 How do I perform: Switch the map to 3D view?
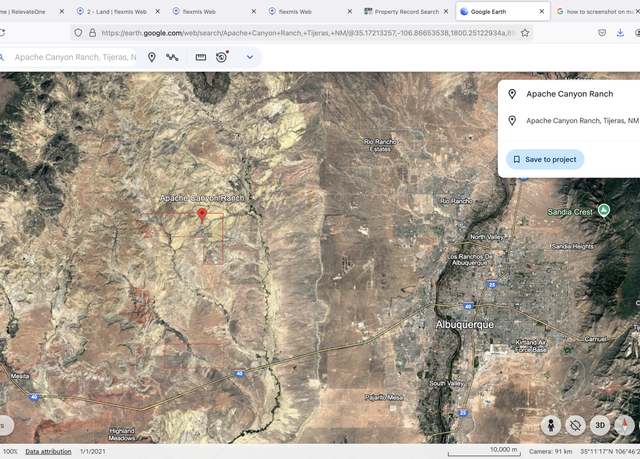pyautogui.click(x=600, y=426)
